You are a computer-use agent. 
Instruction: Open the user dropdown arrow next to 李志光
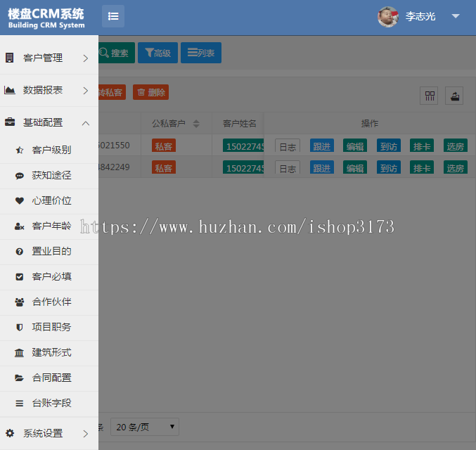click(456, 16)
